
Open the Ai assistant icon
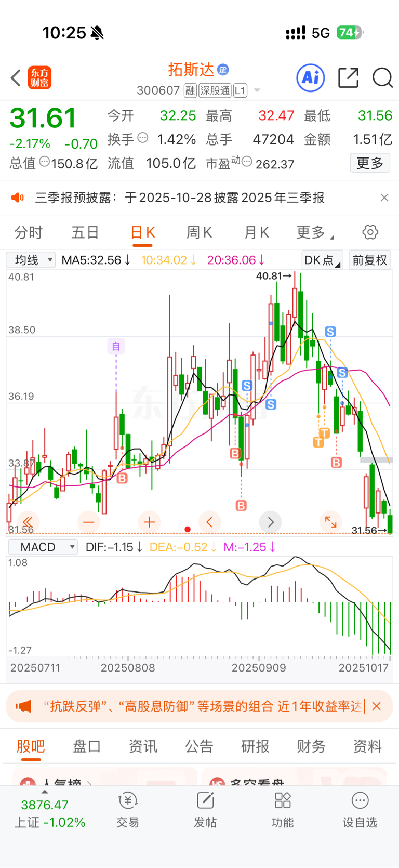click(311, 78)
